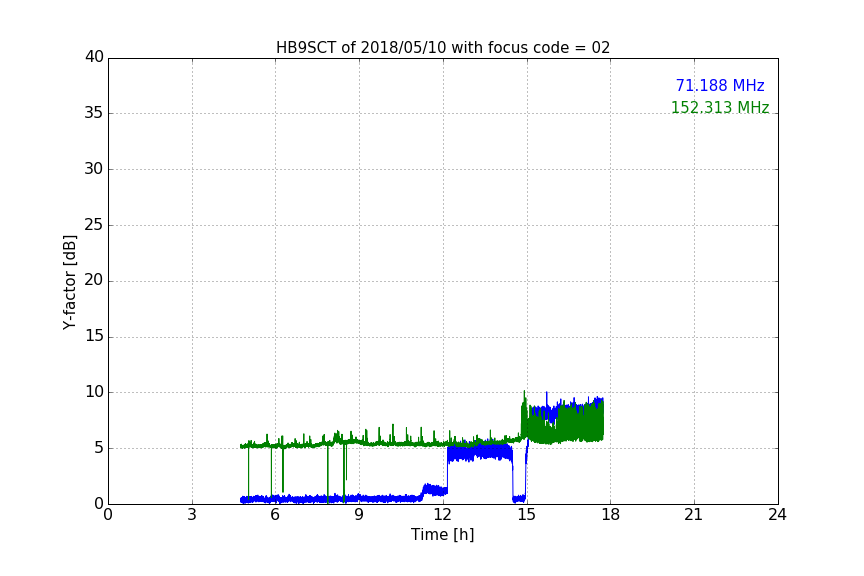Click x-axis tick label 18
Viewport: 864px width, 576px height.
pyautogui.click(x=611, y=515)
